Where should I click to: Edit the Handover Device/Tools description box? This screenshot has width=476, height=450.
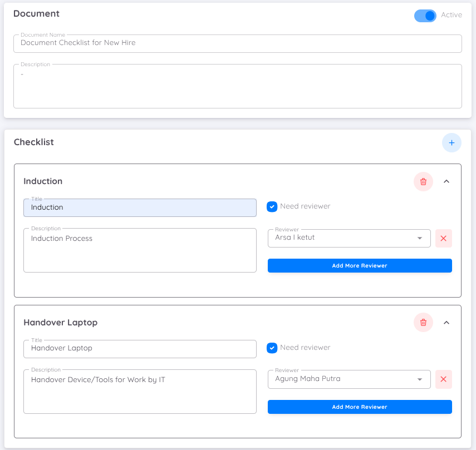140,392
